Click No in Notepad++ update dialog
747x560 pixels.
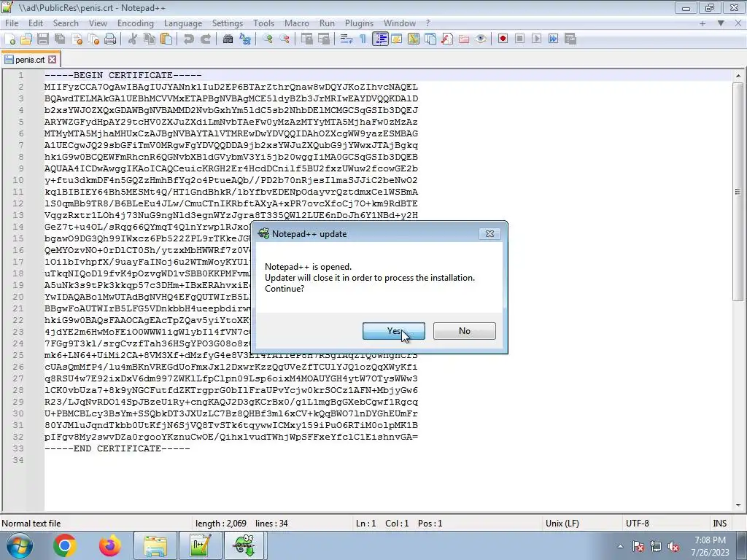click(x=465, y=331)
